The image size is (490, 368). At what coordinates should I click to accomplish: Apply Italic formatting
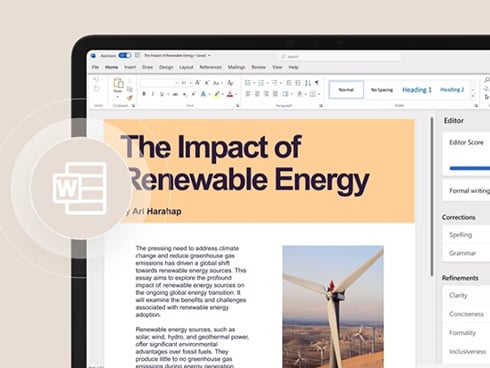coord(153,94)
